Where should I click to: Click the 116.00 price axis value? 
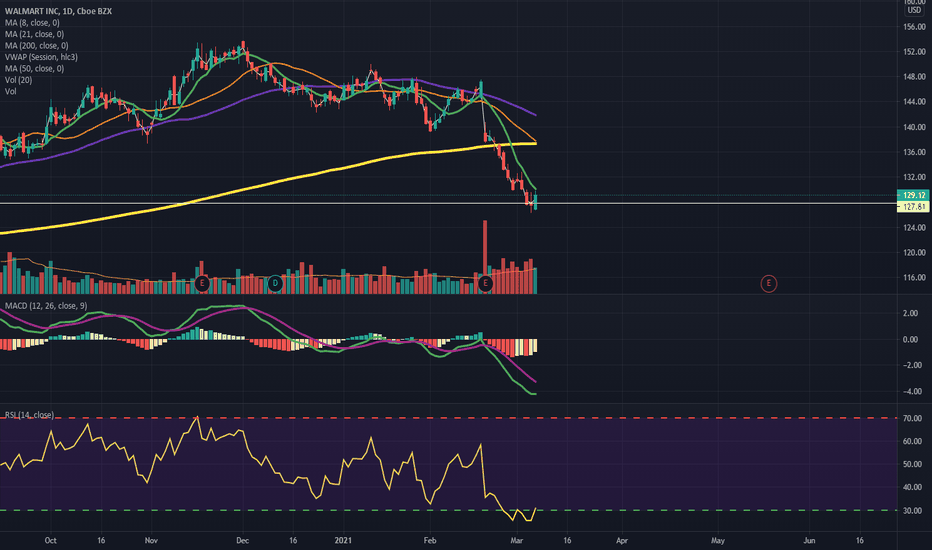tap(914, 278)
